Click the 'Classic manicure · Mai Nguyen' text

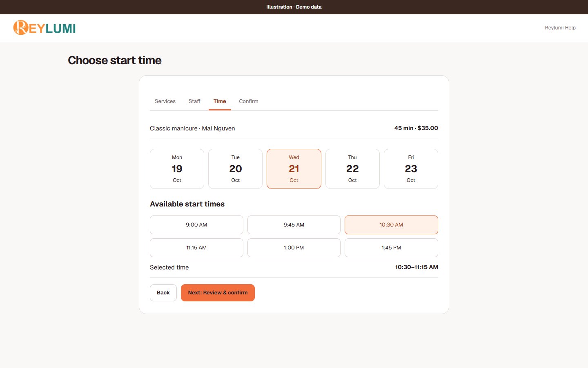pyautogui.click(x=192, y=128)
